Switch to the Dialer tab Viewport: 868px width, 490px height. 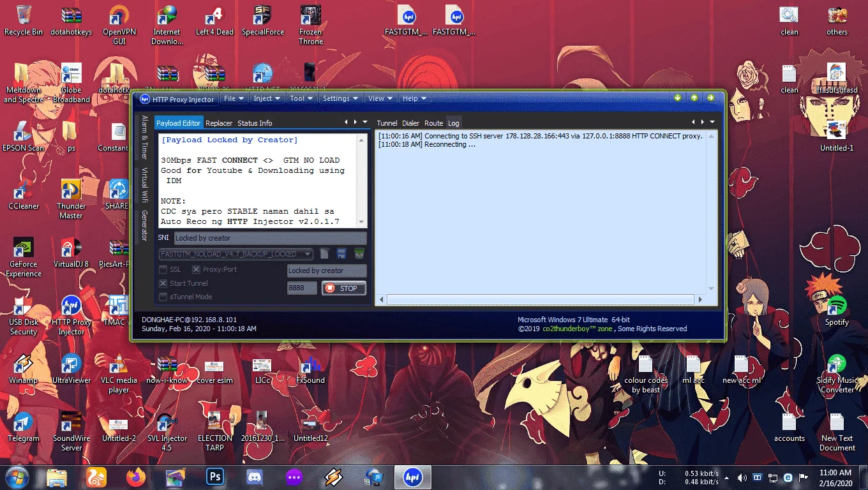[x=410, y=123]
